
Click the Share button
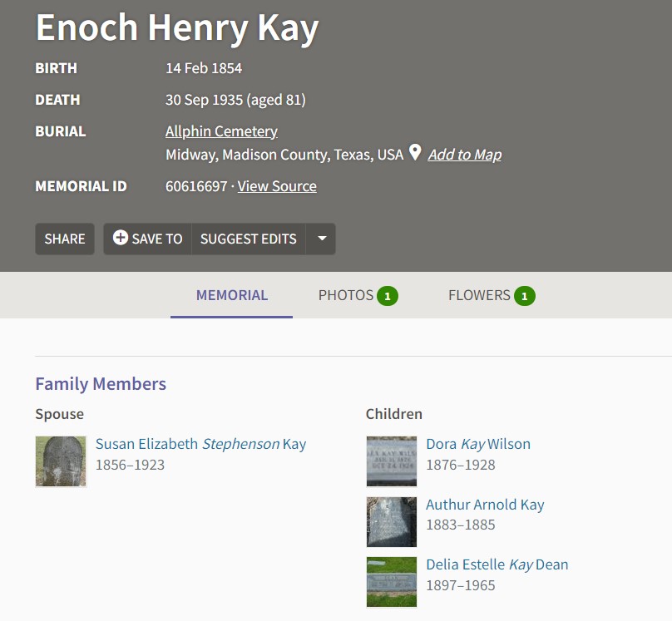pyautogui.click(x=65, y=239)
